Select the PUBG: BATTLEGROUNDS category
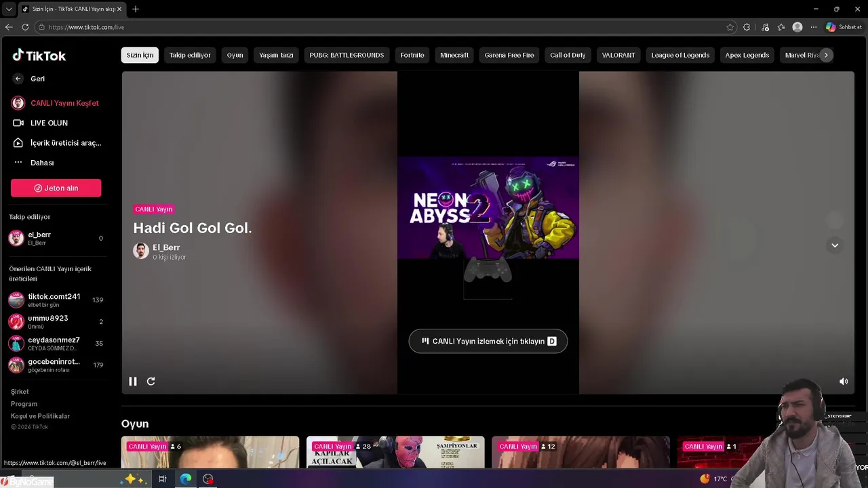868x488 pixels. tap(347, 55)
